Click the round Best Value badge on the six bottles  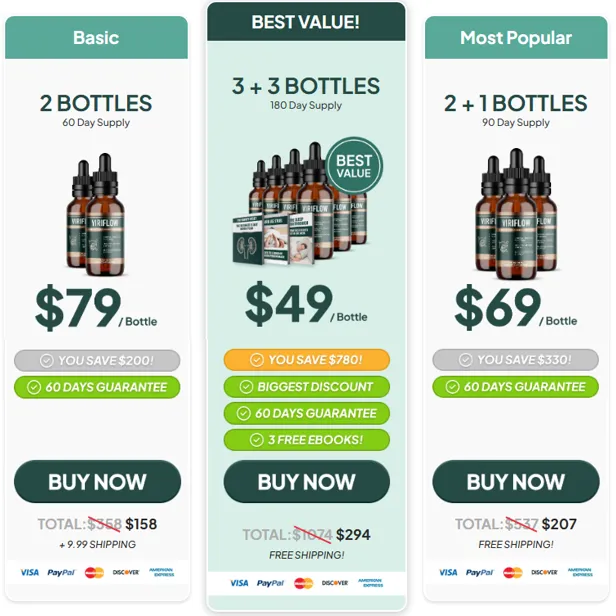point(354,166)
